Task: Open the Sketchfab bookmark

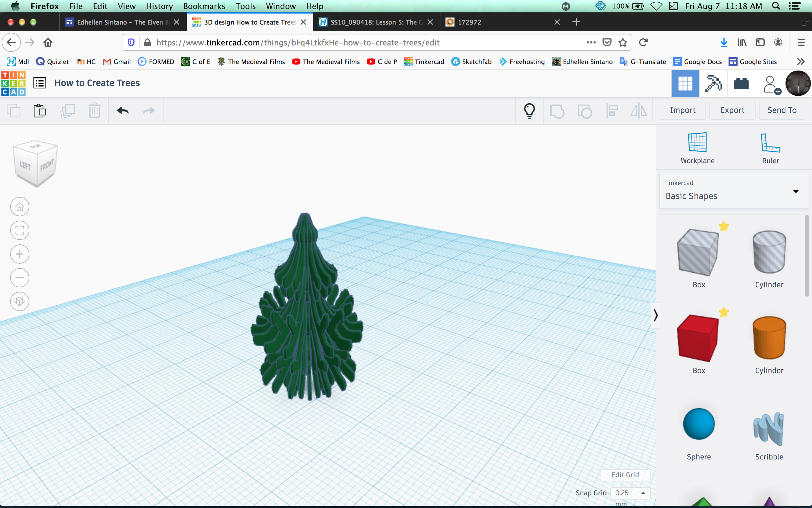Action: (x=471, y=62)
